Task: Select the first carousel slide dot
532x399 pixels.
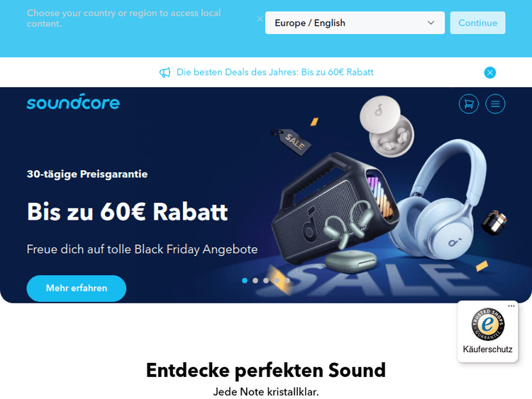Action: tap(245, 281)
